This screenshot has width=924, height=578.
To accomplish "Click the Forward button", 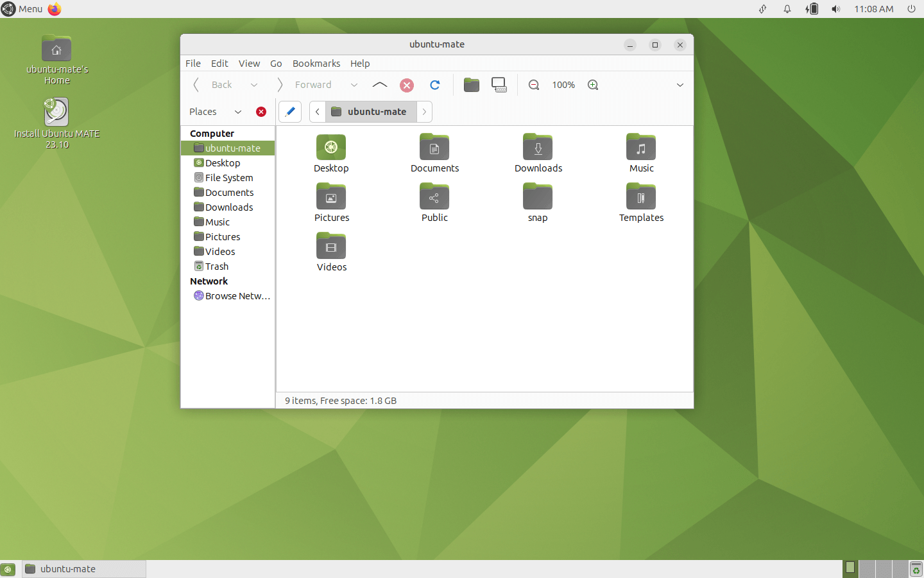I will coord(305,85).
